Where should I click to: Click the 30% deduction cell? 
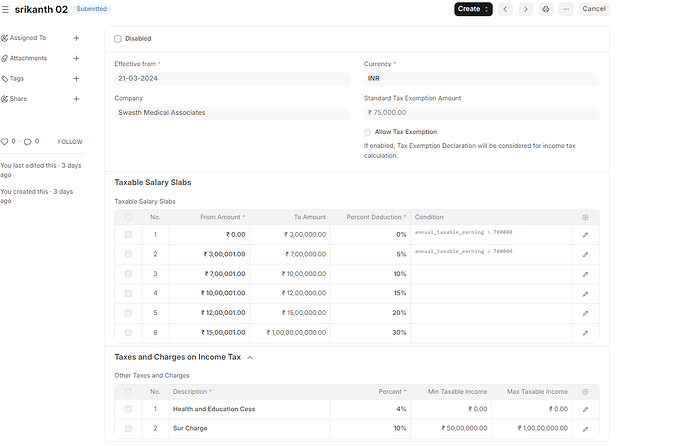click(370, 333)
